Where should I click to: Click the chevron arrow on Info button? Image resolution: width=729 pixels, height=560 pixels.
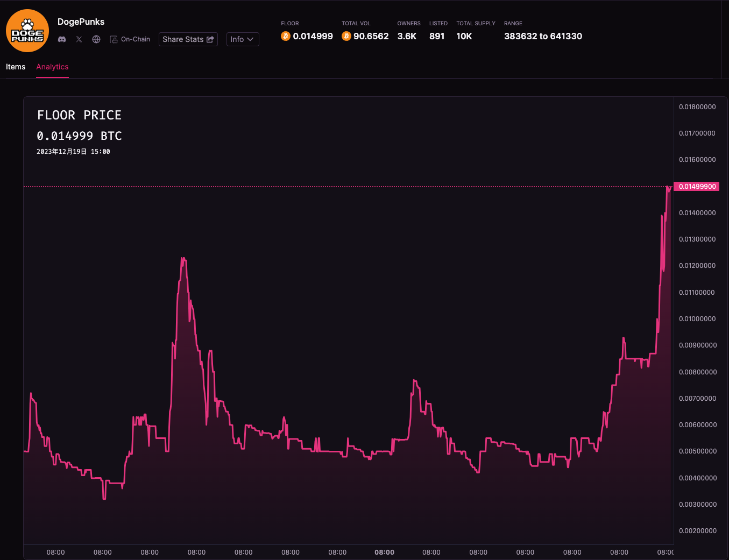pyautogui.click(x=250, y=39)
